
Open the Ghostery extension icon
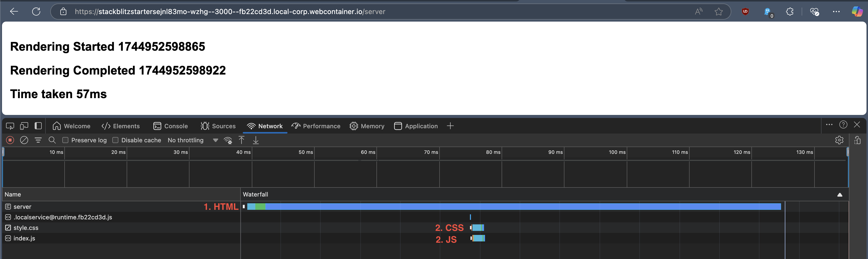(768, 12)
